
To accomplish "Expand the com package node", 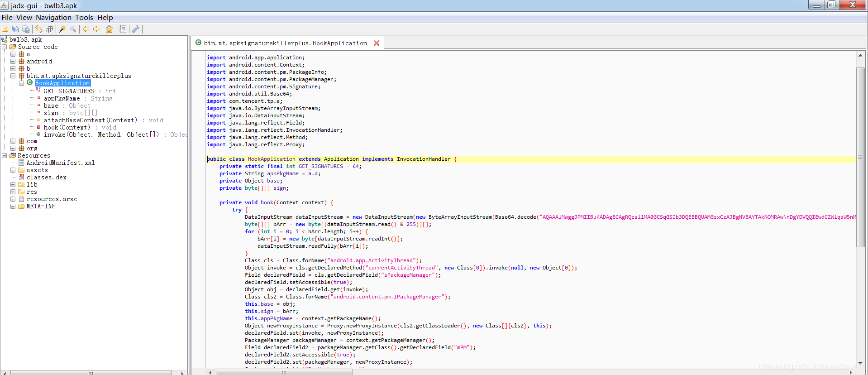I will coord(13,141).
